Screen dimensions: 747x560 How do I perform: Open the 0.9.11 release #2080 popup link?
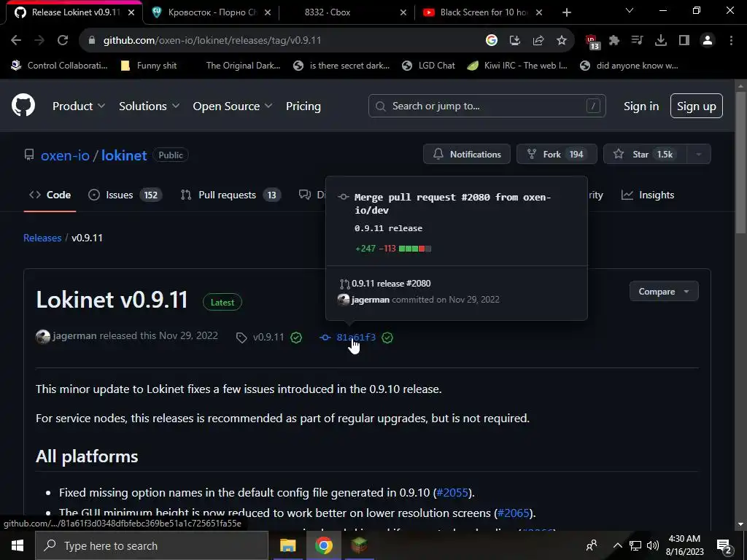point(391,284)
